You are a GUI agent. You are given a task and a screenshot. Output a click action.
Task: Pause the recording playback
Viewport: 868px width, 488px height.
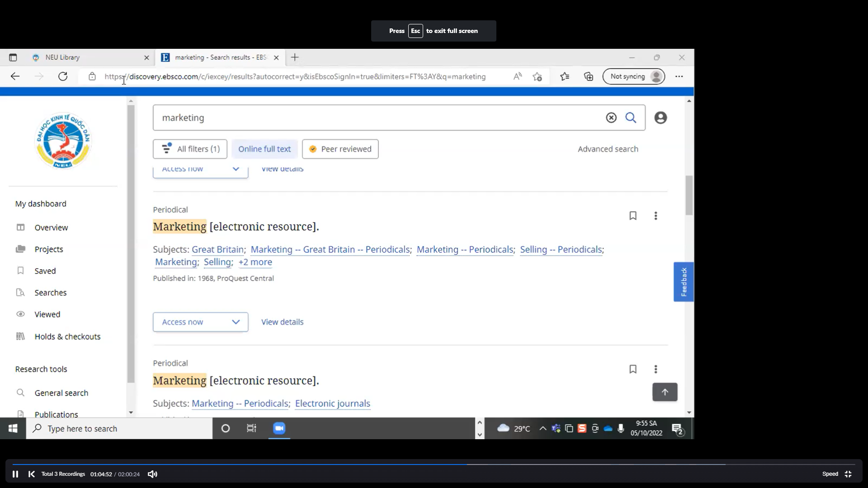[15, 474]
